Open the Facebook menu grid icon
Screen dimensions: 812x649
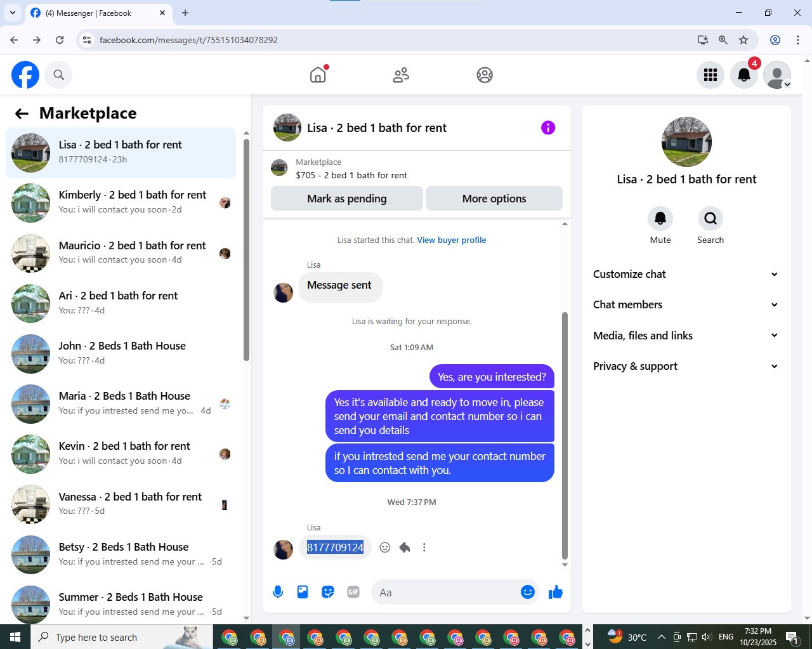[x=710, y=75]
